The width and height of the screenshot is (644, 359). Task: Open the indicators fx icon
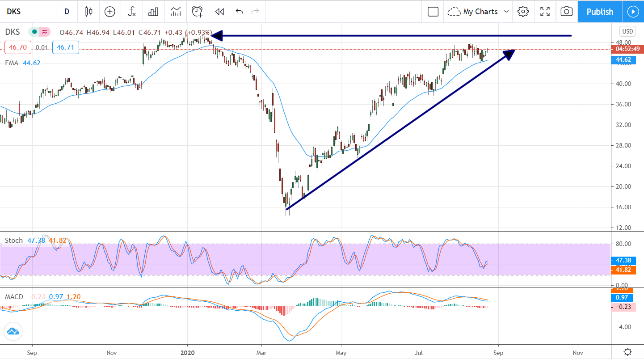(x=131, y=12)
